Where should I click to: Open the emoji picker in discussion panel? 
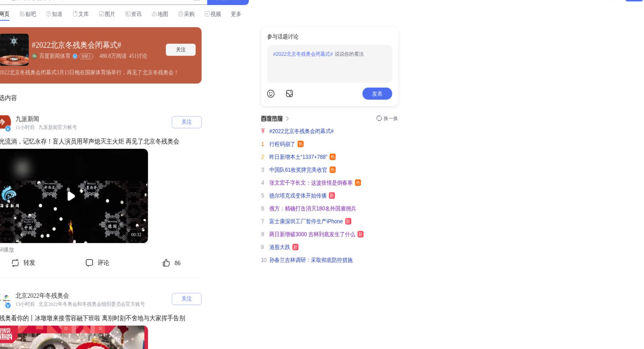(271, 94)
